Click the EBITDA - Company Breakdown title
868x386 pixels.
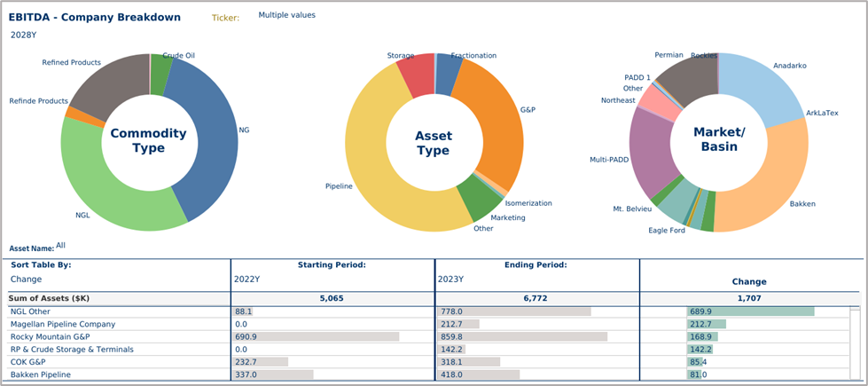pyautogui.click(x=95, y=17)
